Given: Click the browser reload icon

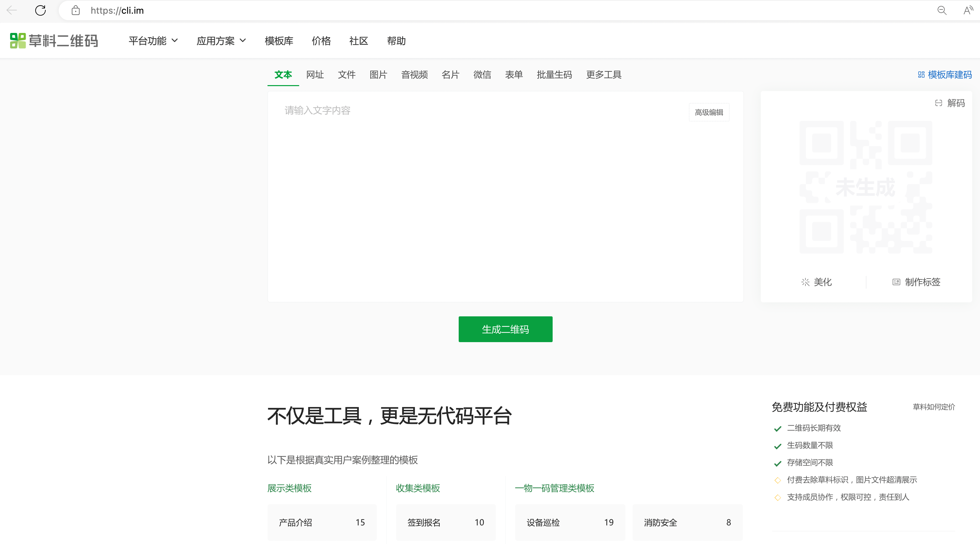Looking at the screenshot, I should [40, 10].
